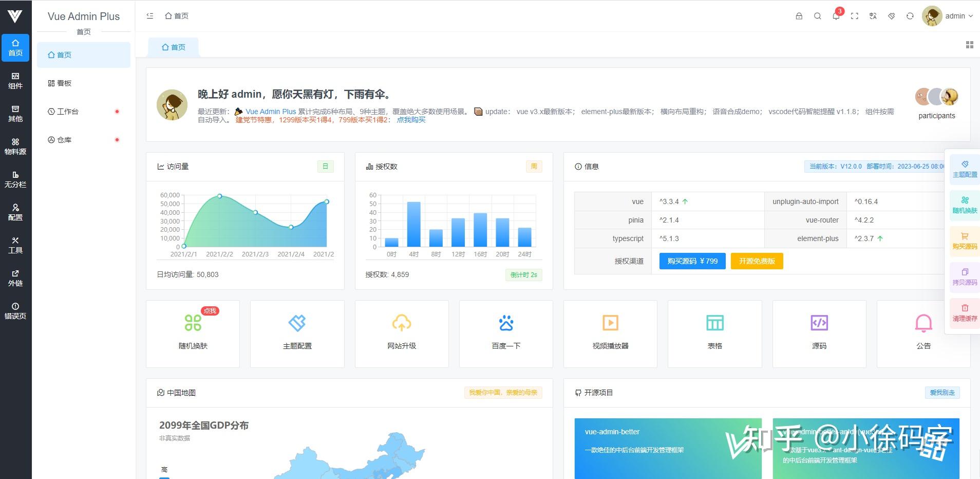Open the 仓库 menu entry with red dot

(x=65, y=139)
